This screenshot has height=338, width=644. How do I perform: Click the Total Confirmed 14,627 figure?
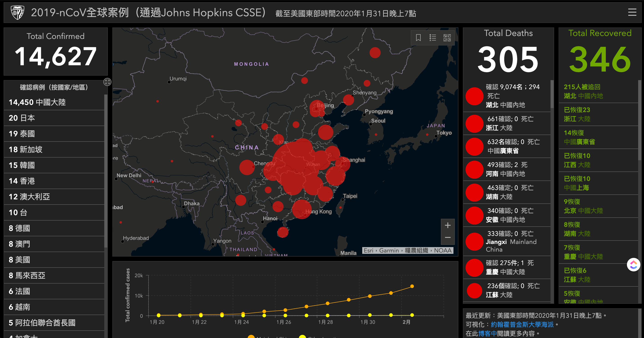(56, 56)
